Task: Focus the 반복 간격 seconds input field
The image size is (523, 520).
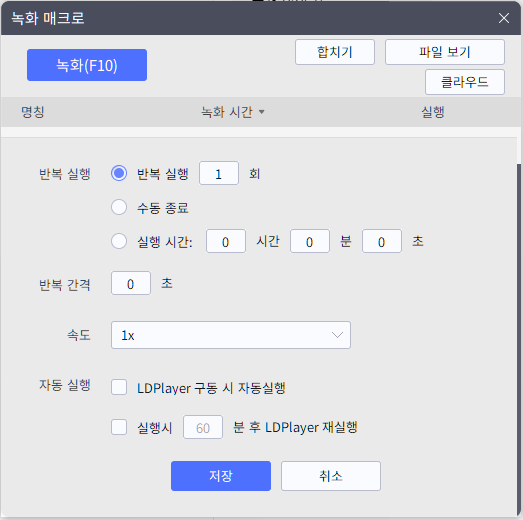Action: (131, 283)
